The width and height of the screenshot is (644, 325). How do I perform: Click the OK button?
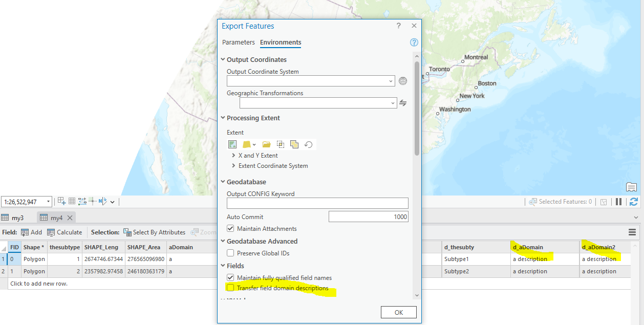click(x=398, y=312)
